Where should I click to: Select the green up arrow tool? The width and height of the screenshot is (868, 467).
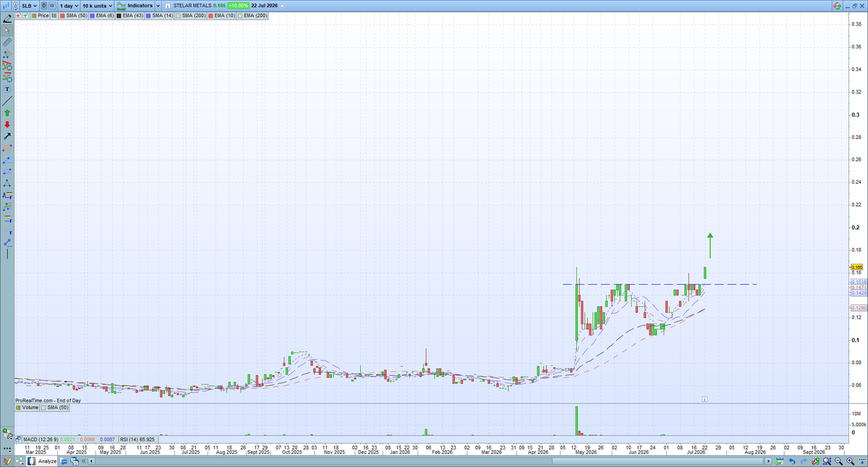tap(7, 113)
